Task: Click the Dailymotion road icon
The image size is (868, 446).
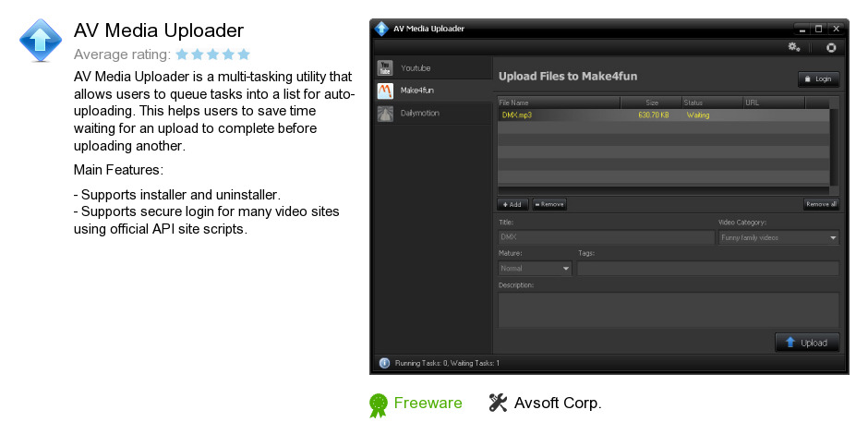Action: 385,114
